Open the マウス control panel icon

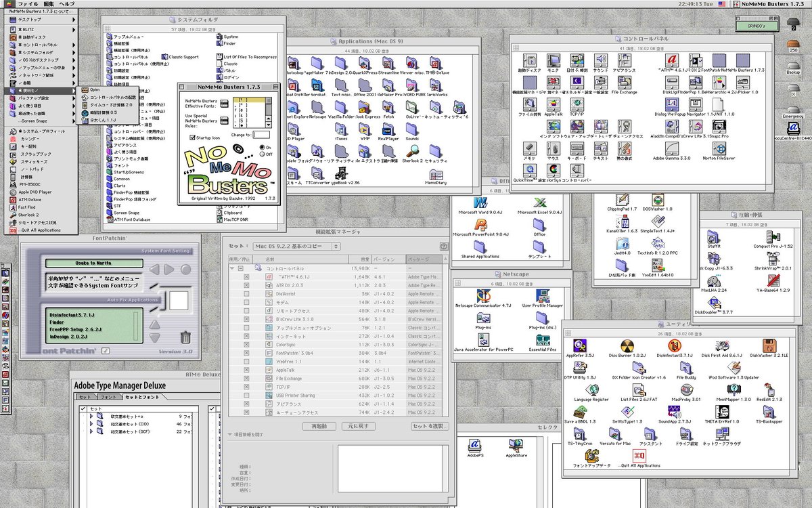pos(554,149)
